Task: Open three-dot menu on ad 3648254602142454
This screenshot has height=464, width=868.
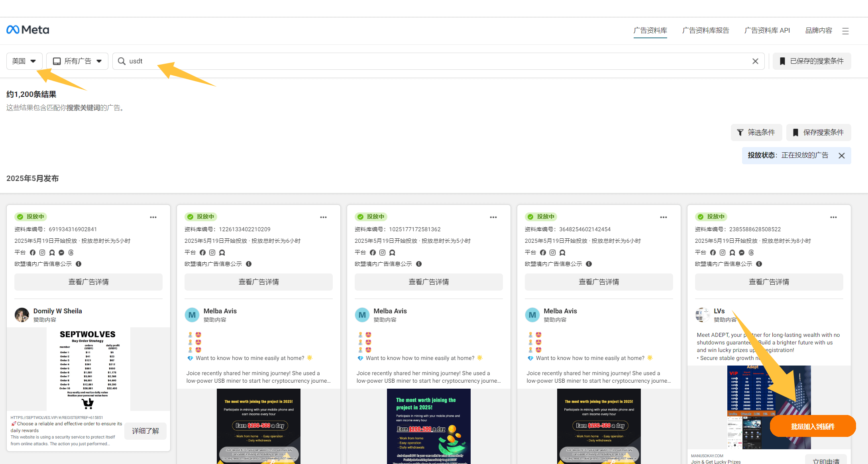Action: (x=664, y=217)
